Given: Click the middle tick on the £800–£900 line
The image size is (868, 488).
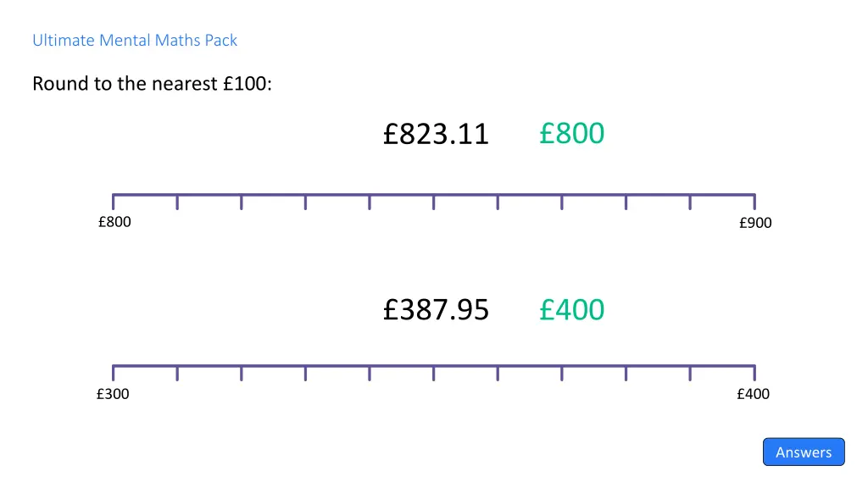Looking at the screenshot, I should tap(434, 202).
